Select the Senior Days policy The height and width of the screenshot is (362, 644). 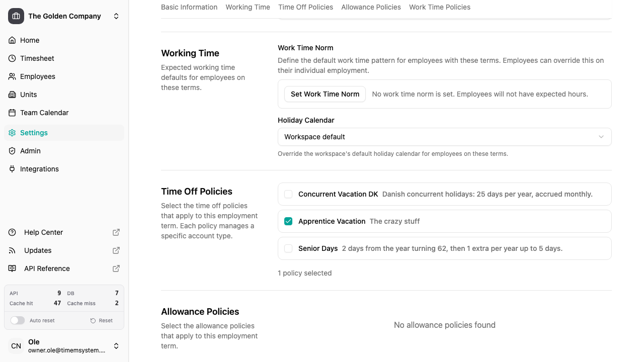tap(288, 248)
